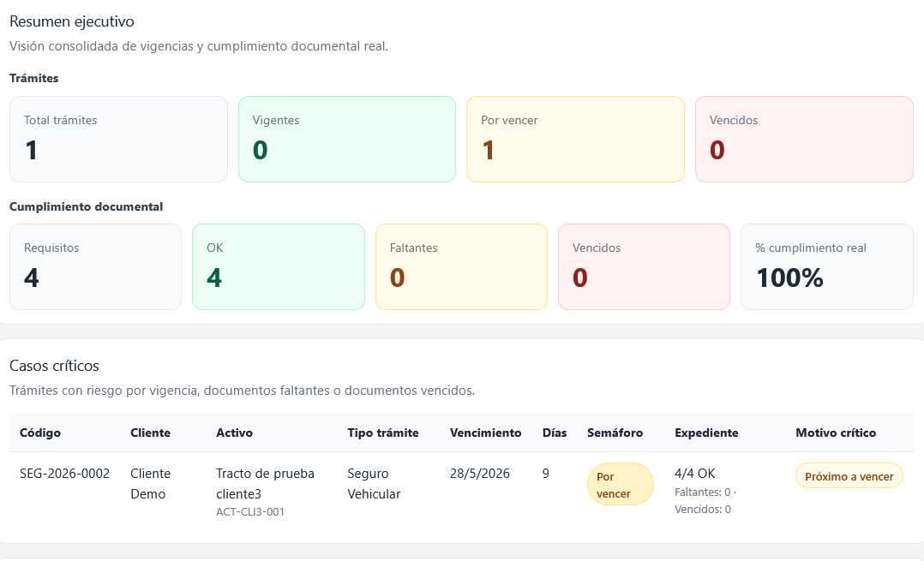Click the Próximo a vencer badge

(849, 476)
